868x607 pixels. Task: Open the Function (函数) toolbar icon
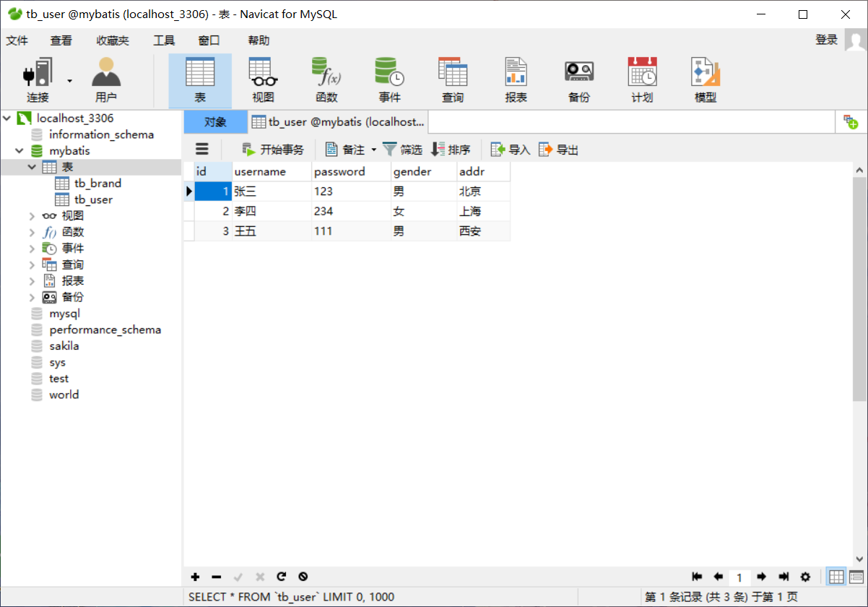[326, 80]
